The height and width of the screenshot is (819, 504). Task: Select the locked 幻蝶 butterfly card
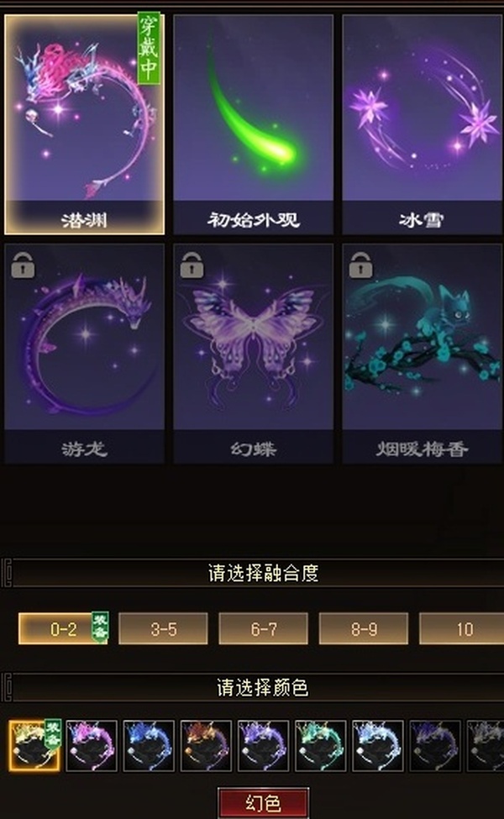[x=254, y=353]
